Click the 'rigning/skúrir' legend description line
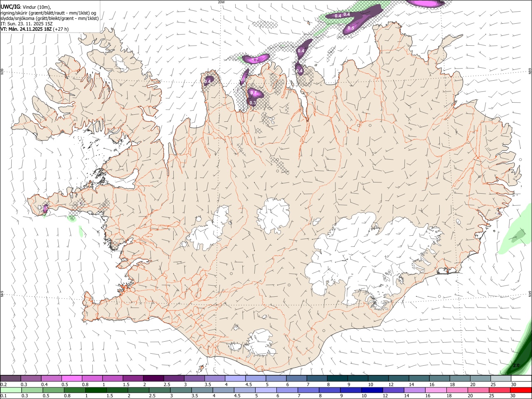This screenshot has height=399, width=532. (48, 12)
